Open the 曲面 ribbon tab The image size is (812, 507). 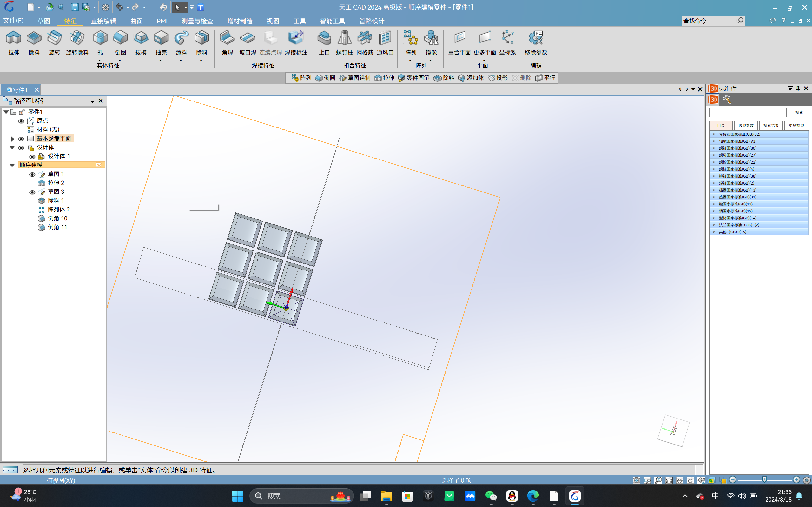tap(136, 21)
